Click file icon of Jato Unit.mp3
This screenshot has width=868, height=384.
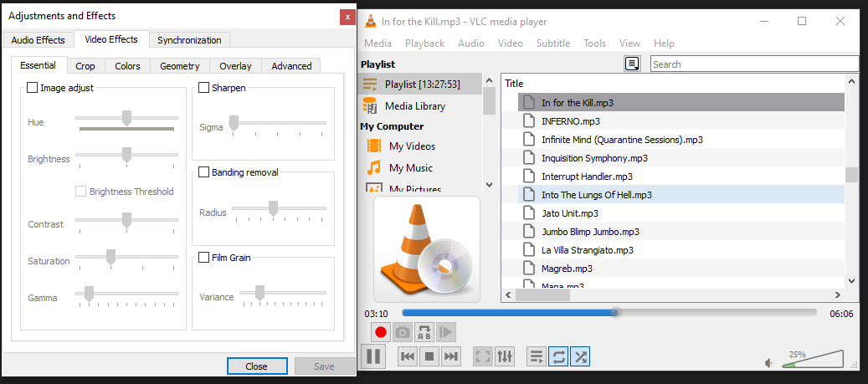click(529, 213)
